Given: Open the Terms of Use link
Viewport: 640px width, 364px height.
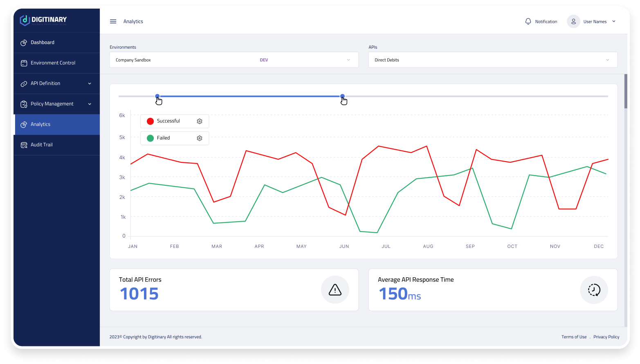Looking at the screenshot, I should [574, 337].
